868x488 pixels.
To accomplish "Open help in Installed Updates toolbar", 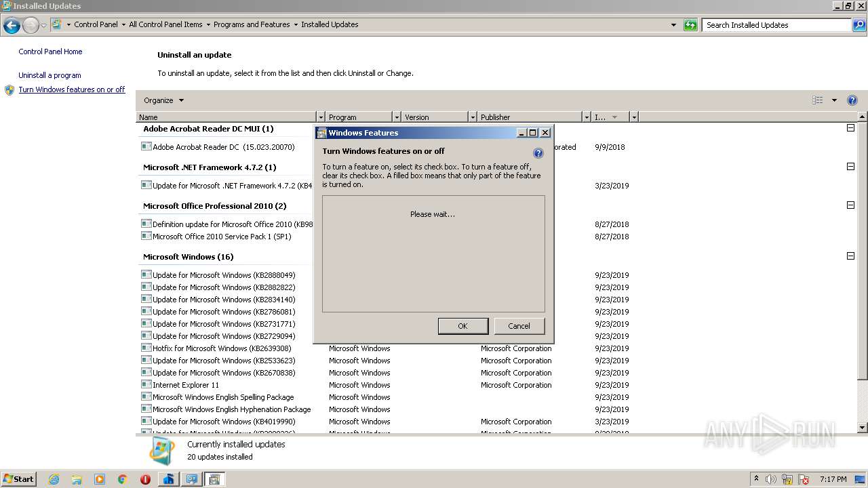I will click(852, 100).
